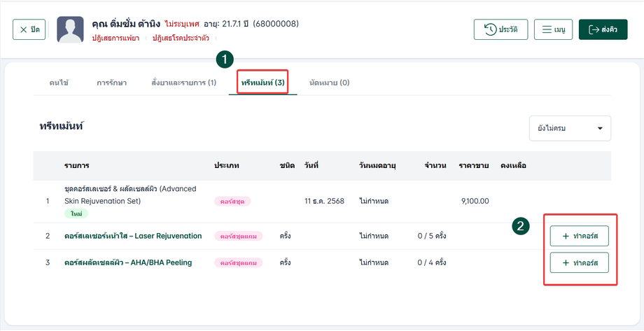The image size is (644, 331).
Task: Expand the ยังไม่ครบ filter dropdown
Action: 570,129
